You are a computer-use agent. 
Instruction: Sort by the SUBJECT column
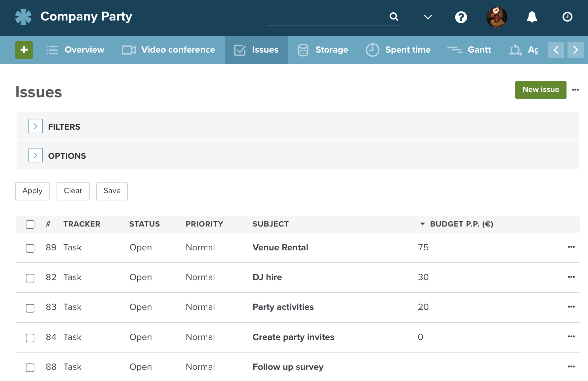coord(271,224)
